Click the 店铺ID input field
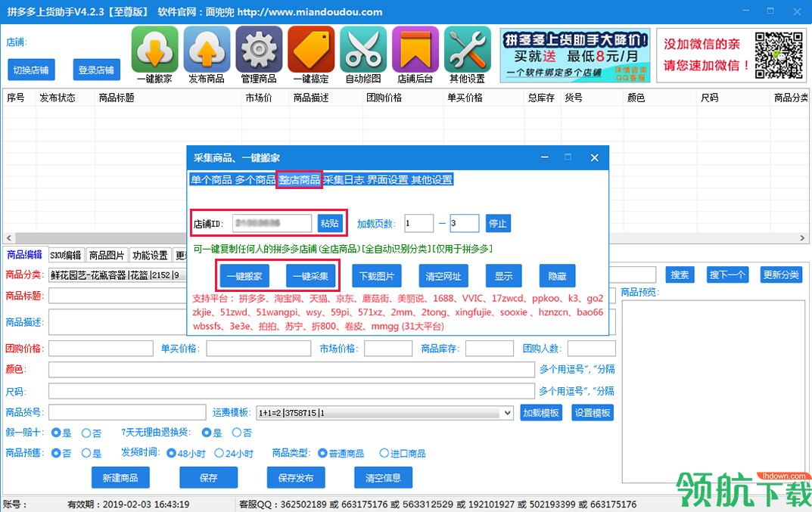Screen dimensions: 812x512 (272, 223)
